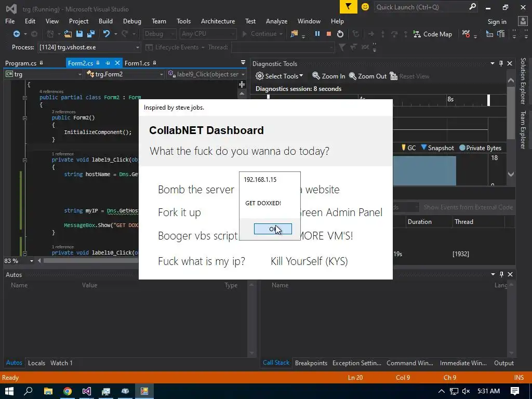Click the Quick Launch input field
The image size is (532, 399).
[x=421, y=7]
